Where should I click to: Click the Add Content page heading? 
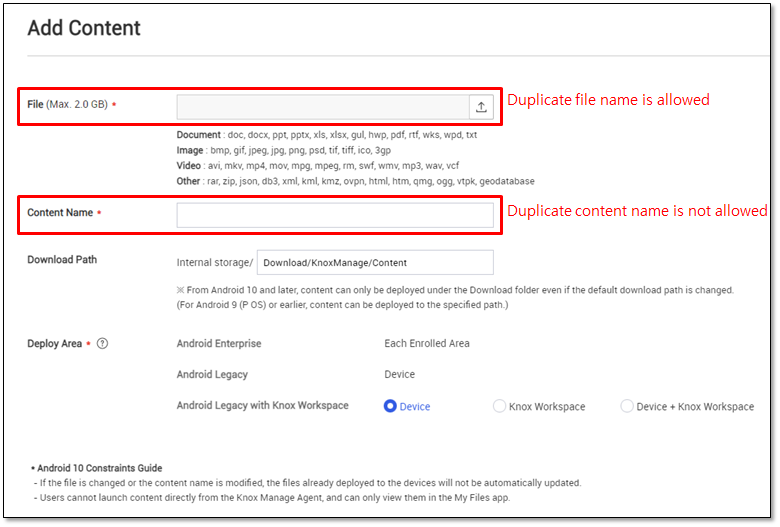coord(84,28)
